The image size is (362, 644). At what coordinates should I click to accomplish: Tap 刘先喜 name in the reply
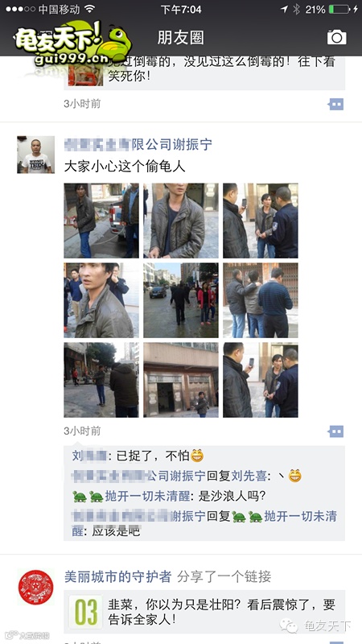tap(249, 476)
